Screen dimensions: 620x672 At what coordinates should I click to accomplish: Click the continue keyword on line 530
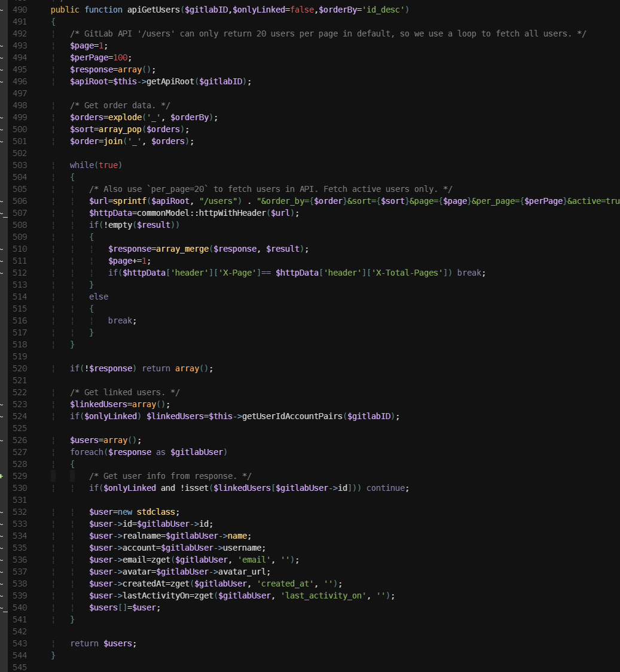pyautogui.click(x=385, y=488)
